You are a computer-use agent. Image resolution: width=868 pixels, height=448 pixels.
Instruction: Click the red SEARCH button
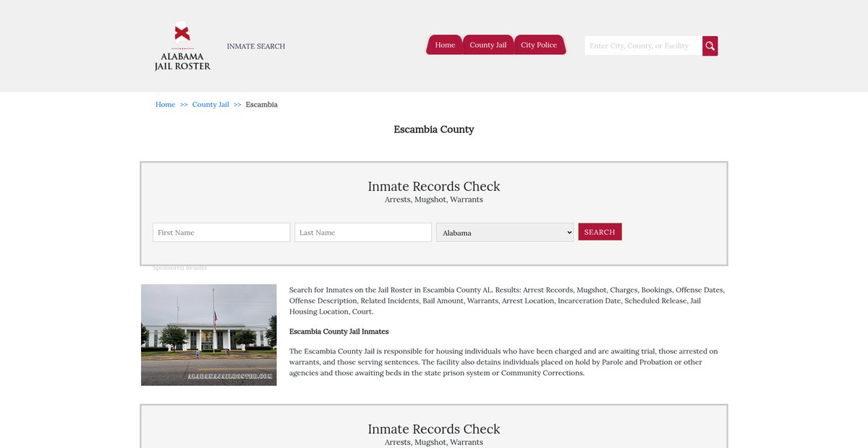point(600,232)
